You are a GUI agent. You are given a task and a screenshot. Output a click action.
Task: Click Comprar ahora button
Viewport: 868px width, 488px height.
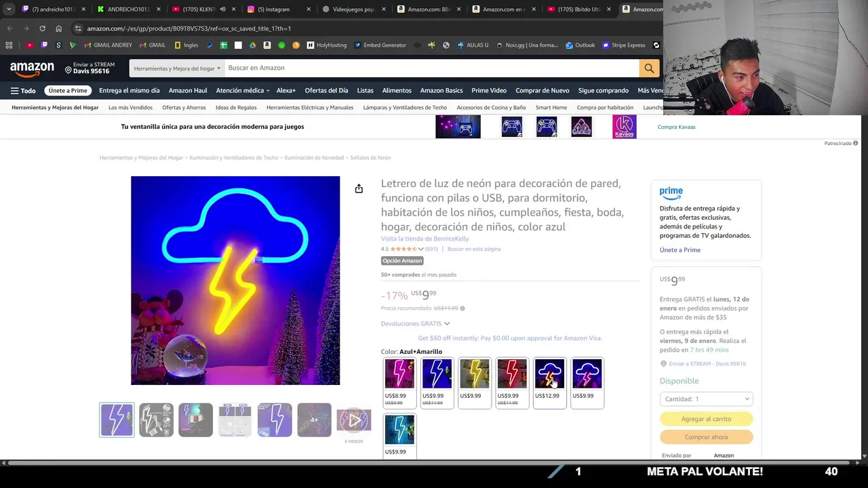click(706, 437)
